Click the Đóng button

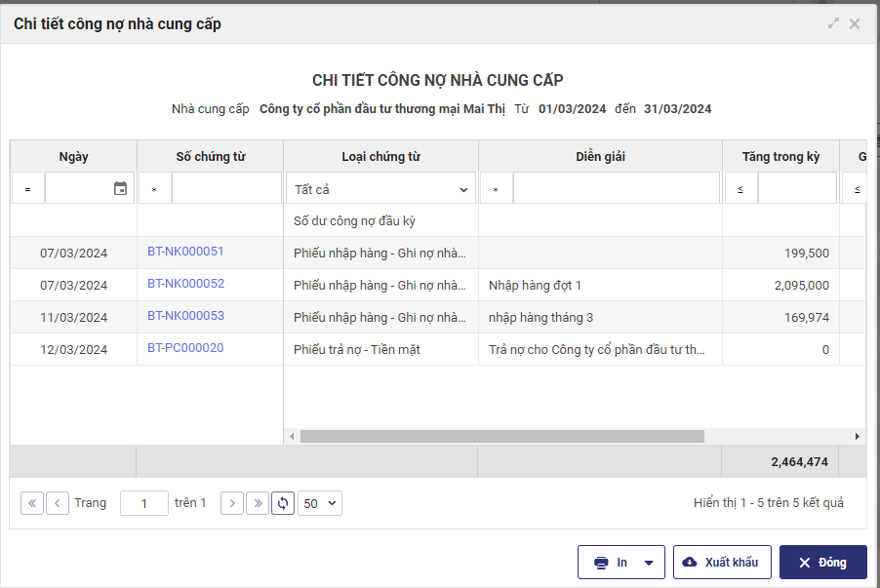[x=822, y=563]
